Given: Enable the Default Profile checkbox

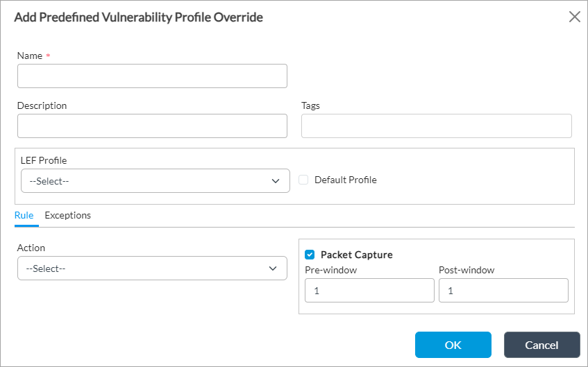Looking at the screenshot, I should tap(303, 180).
